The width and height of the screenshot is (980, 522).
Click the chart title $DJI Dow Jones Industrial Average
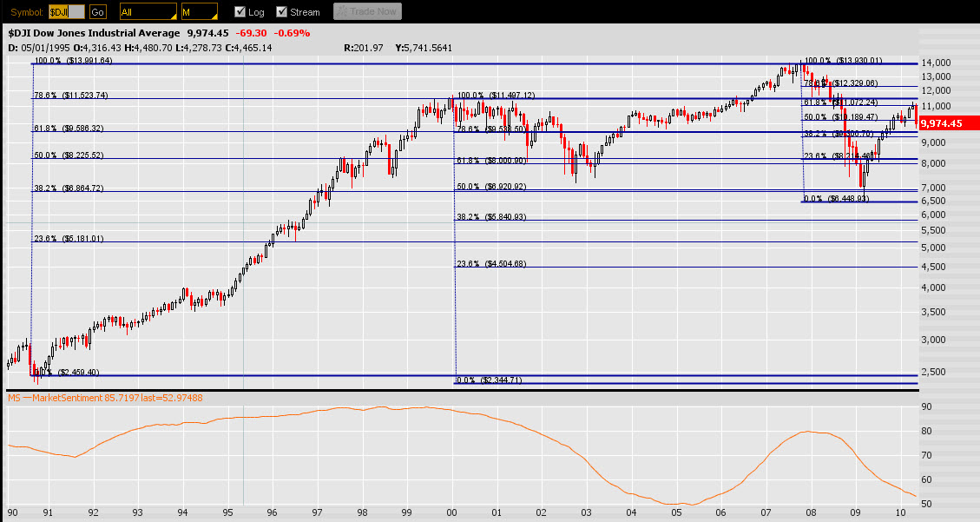pos(95,33)
